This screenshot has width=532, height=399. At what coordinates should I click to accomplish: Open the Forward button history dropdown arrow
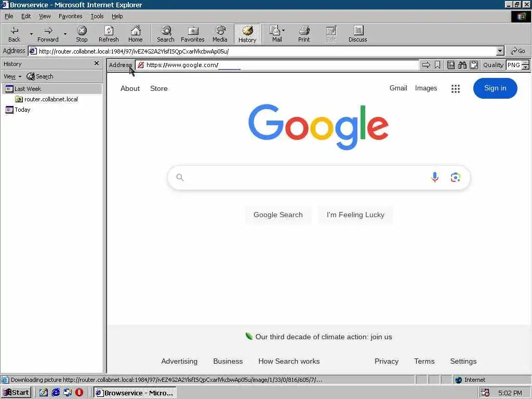[x=65, y=34]
